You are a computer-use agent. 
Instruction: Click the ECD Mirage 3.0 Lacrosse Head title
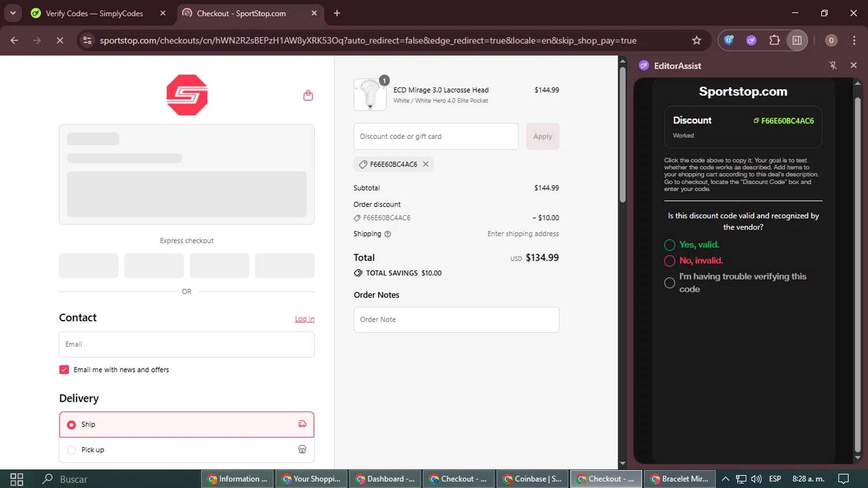pos(441,90)
